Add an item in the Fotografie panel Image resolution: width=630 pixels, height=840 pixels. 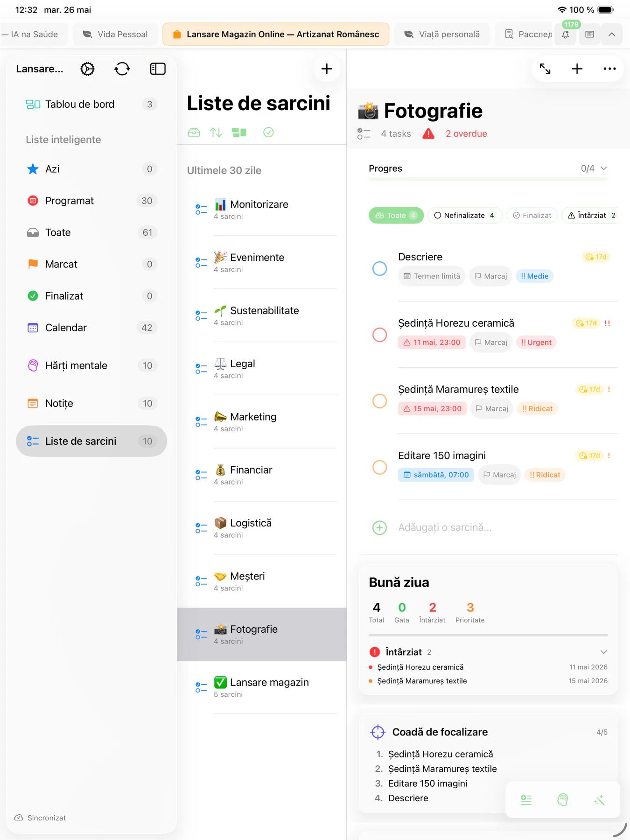(577, 69)
